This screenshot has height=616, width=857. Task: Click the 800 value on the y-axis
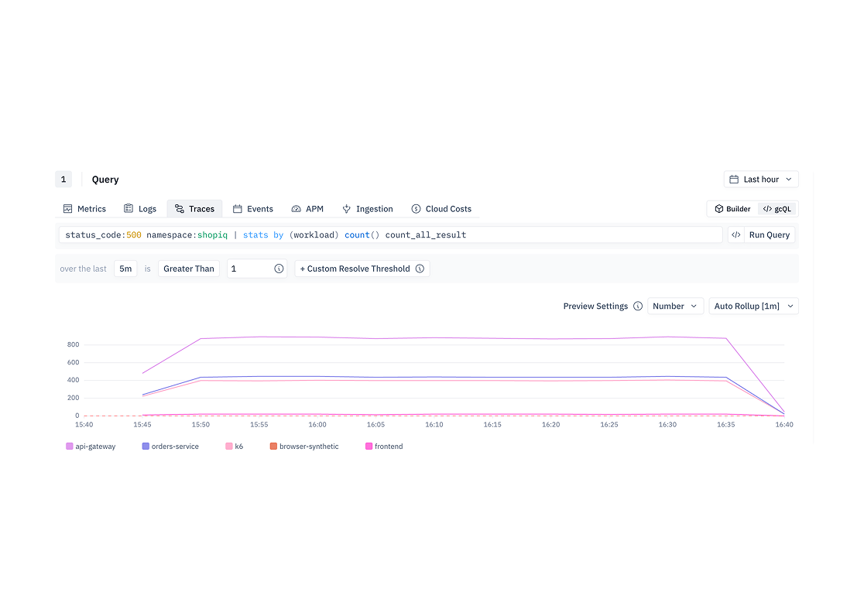pyautogui.click(x=74, y=345)
